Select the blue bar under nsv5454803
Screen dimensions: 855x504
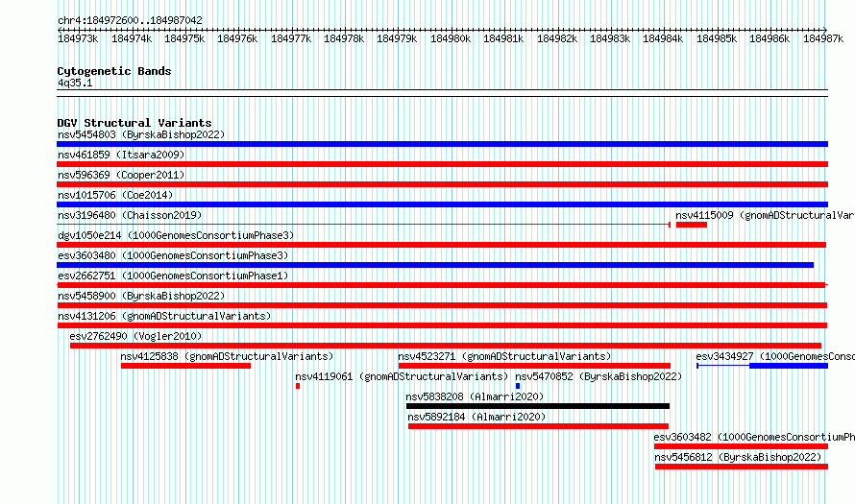442,144
